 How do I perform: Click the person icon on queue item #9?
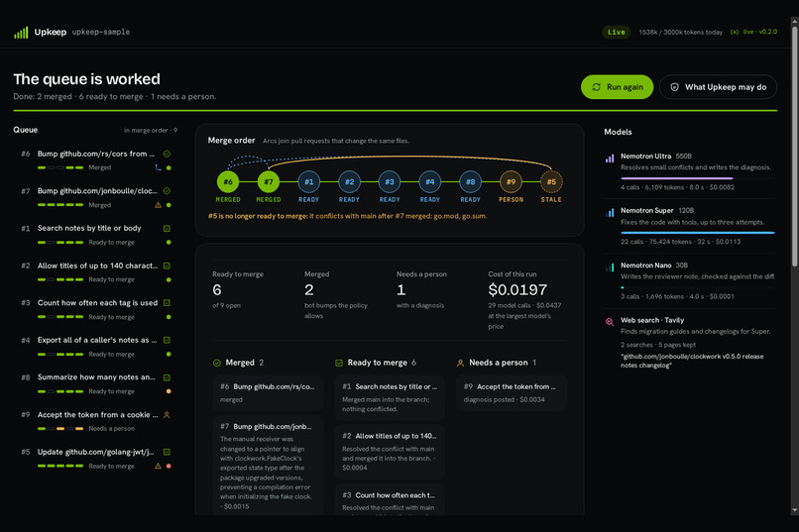click(167, 415)
